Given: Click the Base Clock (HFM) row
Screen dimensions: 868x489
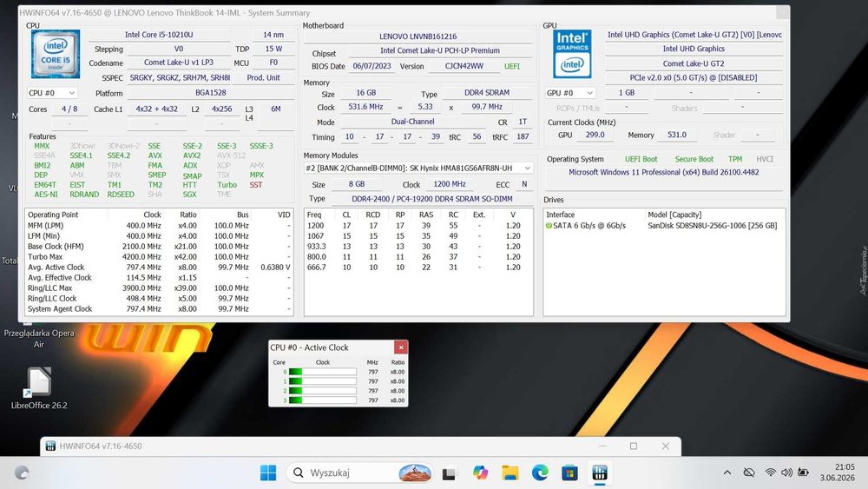Looking at the screenshot, I should 159,247.
